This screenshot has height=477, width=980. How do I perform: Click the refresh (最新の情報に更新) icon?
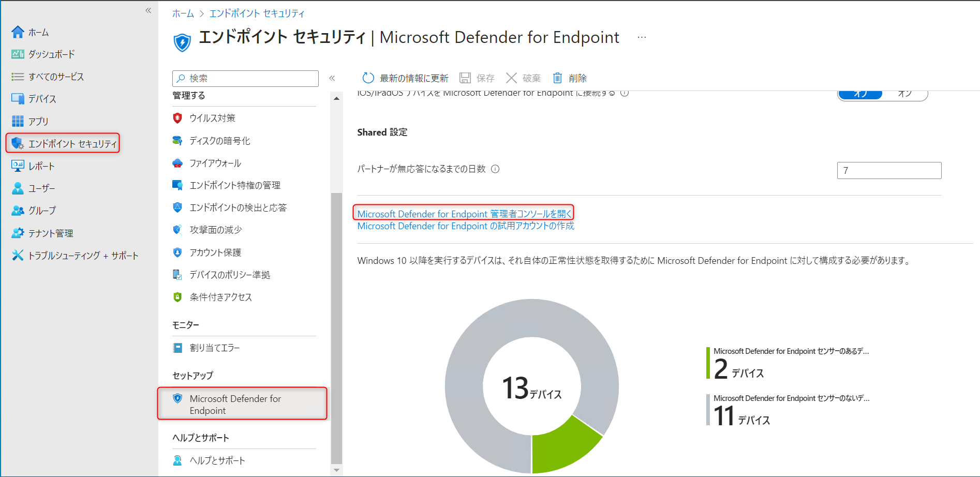tap(368, 78)
